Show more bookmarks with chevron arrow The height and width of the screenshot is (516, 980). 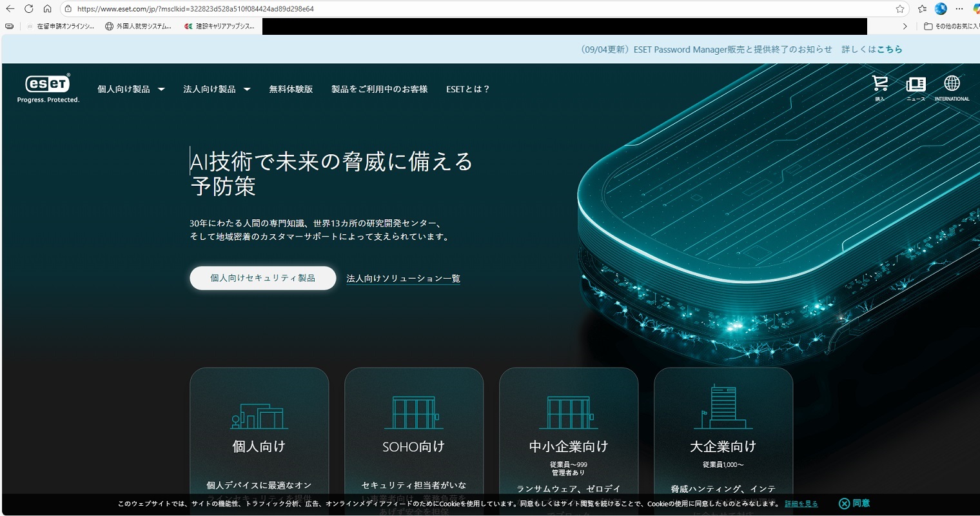905,26
